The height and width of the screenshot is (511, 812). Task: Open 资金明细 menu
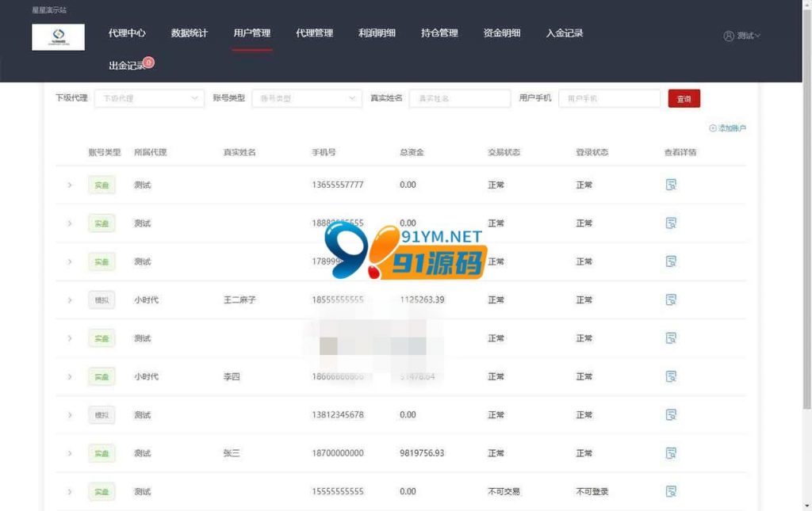point(502,33)
